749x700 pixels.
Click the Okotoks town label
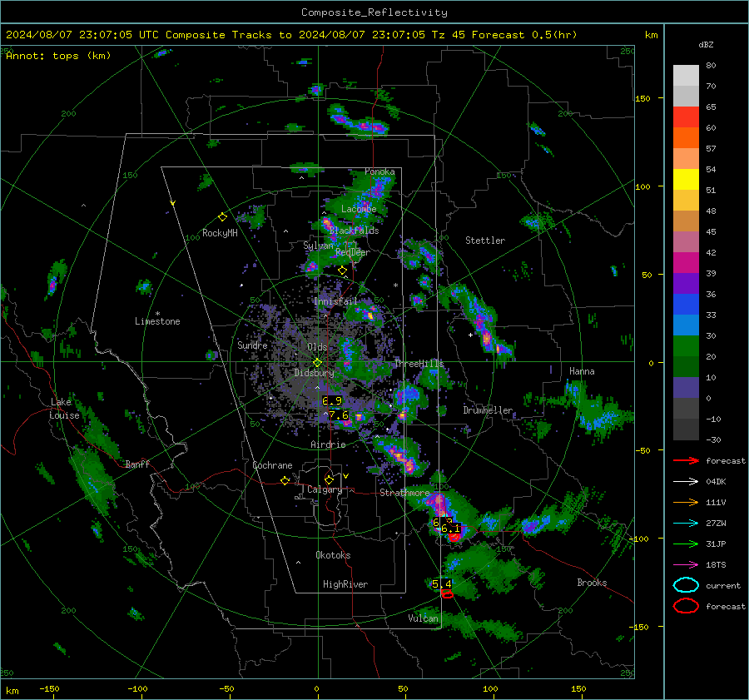point(333,555)
